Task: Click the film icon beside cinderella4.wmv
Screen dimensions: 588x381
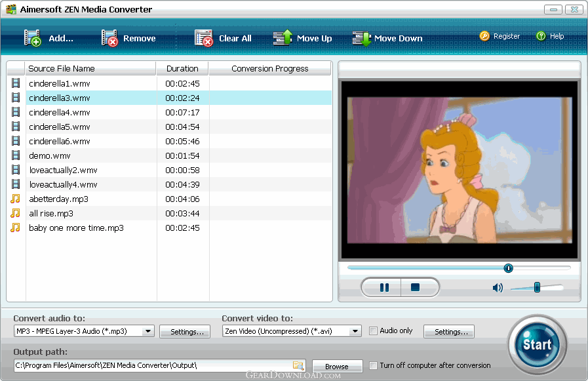Action: (x=16, y=111)
